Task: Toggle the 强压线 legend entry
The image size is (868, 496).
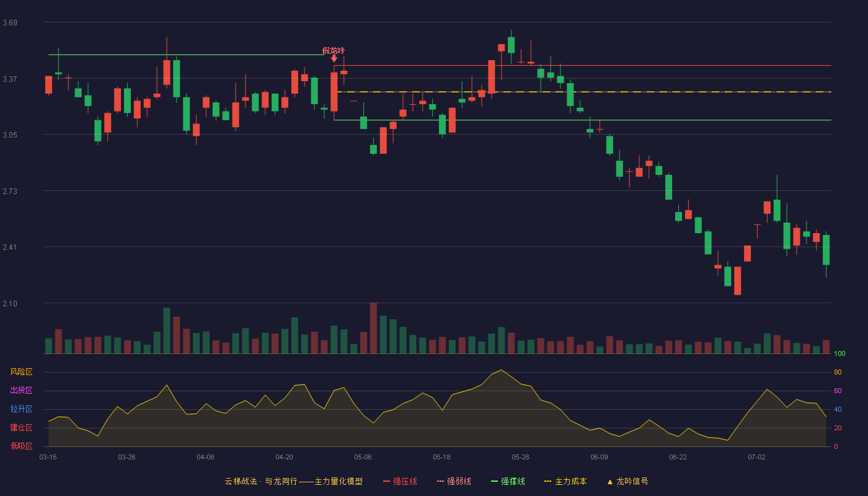Action: (x=400, y=481)
